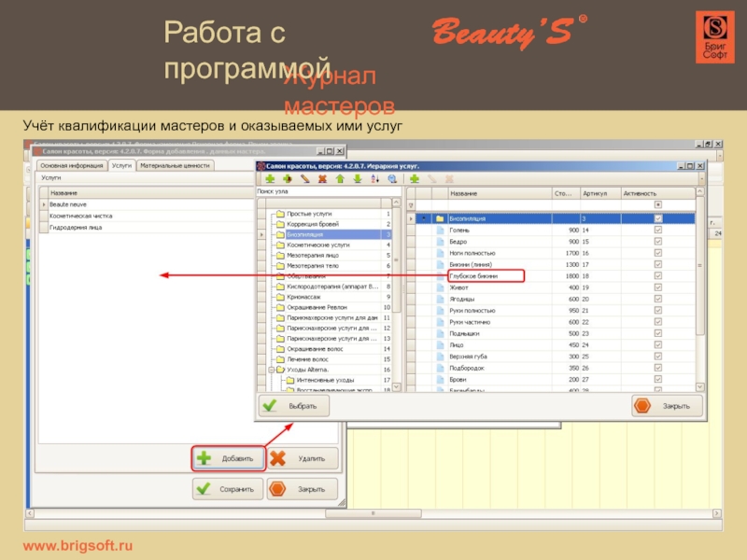Click the document icon of the Бедро row
Screen dimensions: 747x560
point(441,242)
